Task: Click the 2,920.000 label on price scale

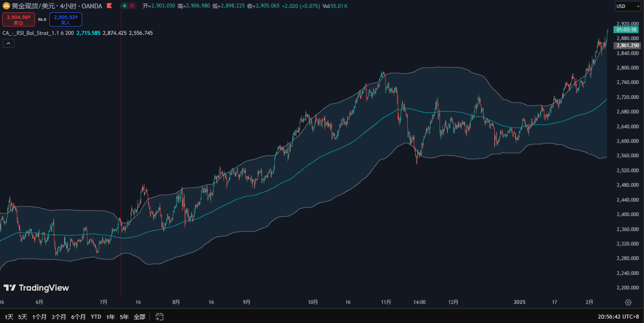Action: [628, 24]
